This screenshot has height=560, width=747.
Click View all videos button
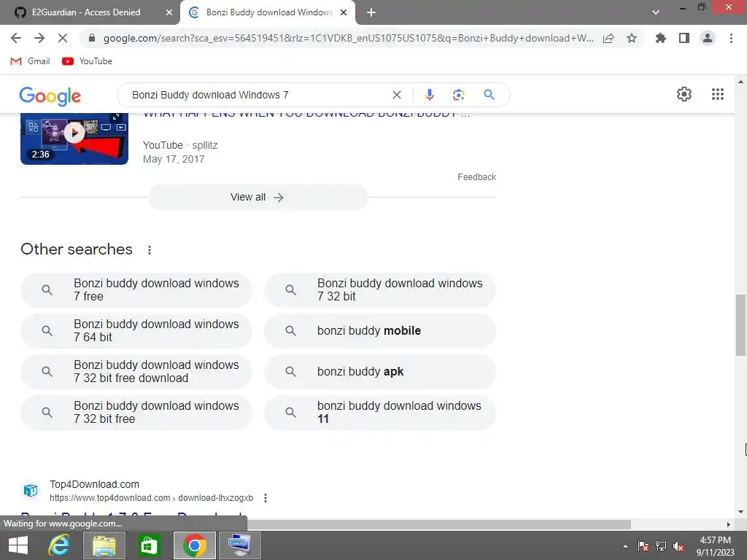click(258, 197)
